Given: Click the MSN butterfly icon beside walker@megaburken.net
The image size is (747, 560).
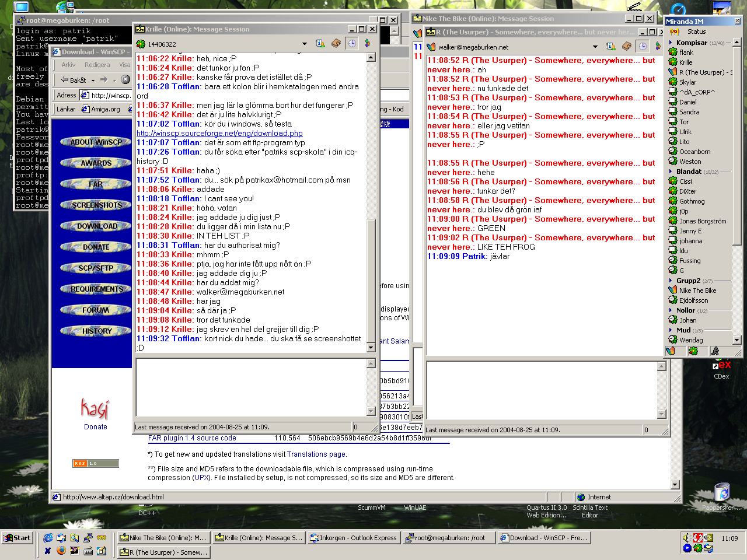Looking at the screenshot, I should coord(431,47).
